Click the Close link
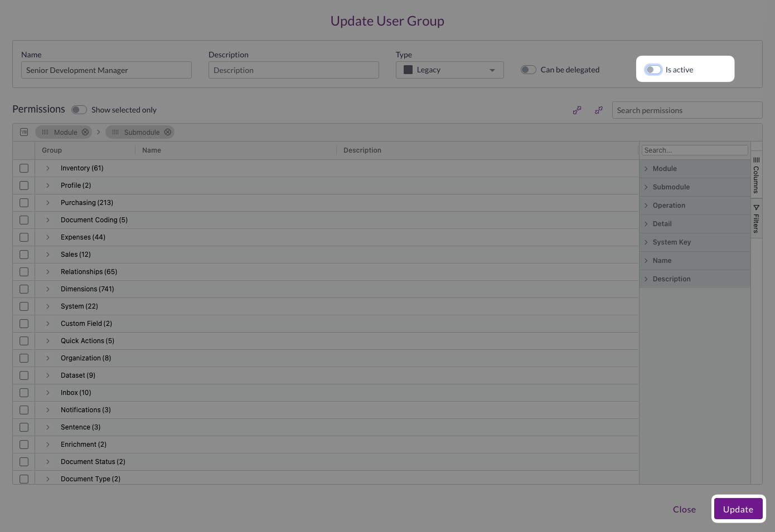 (684, 509)
